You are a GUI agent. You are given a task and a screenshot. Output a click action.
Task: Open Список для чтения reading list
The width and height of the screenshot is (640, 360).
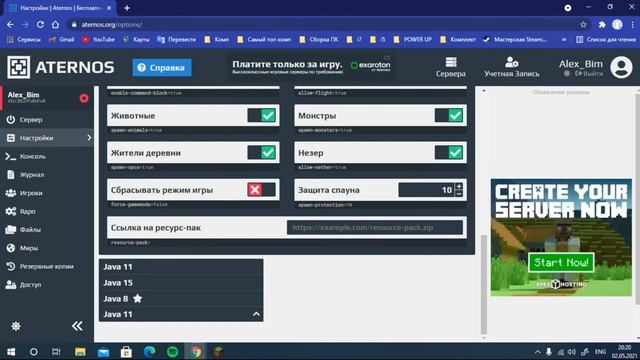coord(606,40)
